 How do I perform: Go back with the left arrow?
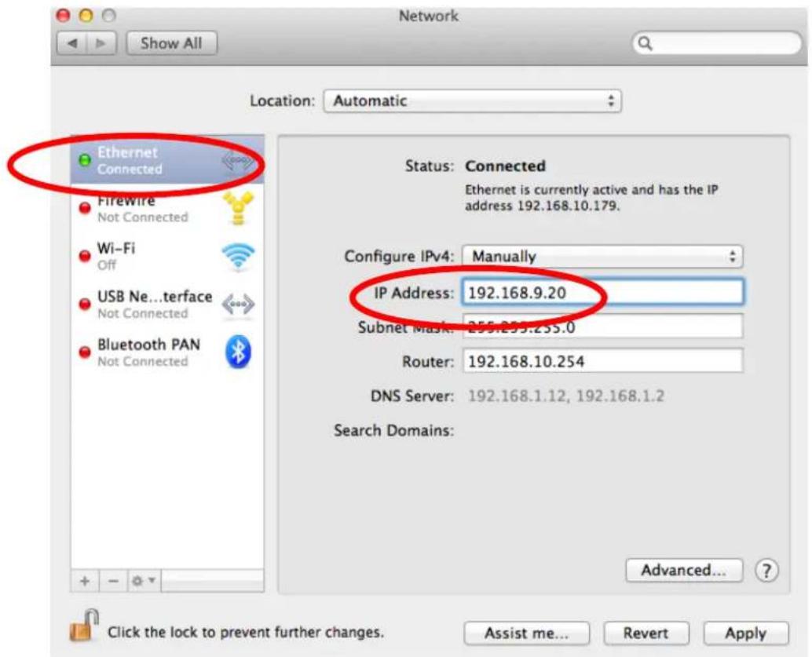tap(72, 43)
